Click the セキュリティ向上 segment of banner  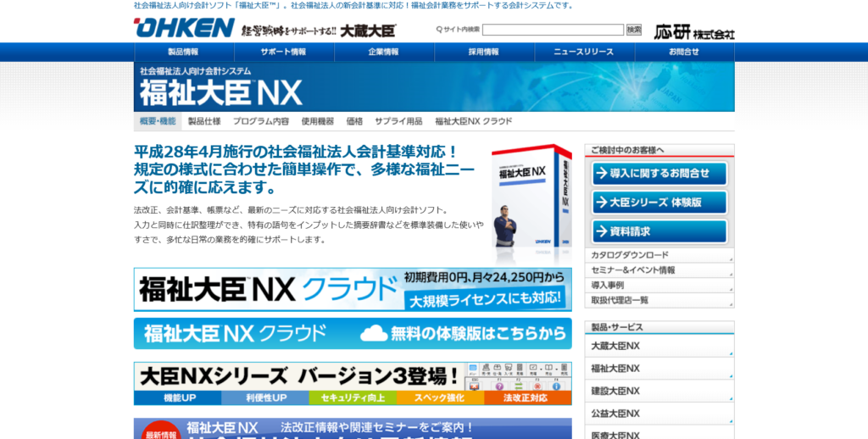353,398
